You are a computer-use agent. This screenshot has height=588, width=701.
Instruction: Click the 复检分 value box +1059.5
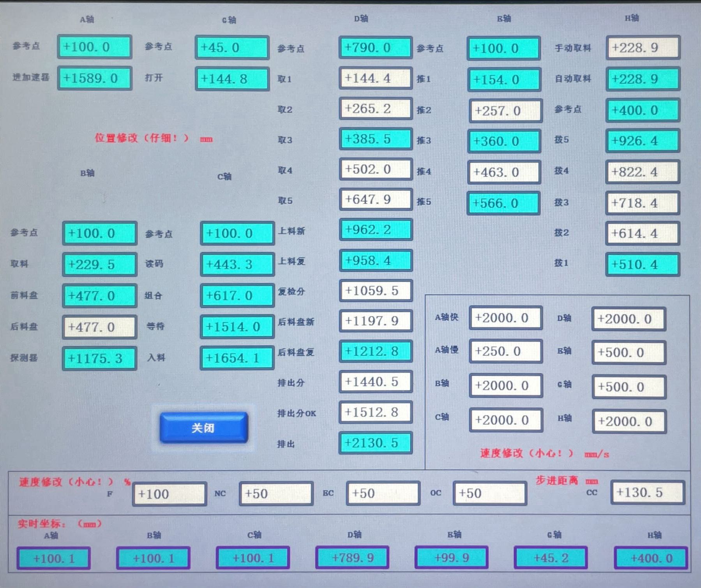[x=375, y=291]
